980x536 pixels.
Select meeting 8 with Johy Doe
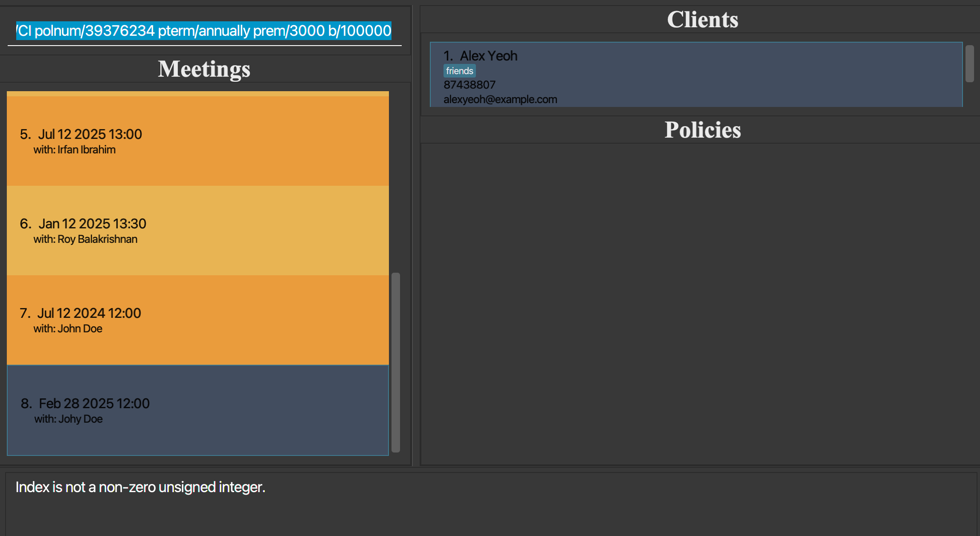[x=197, y=410]
